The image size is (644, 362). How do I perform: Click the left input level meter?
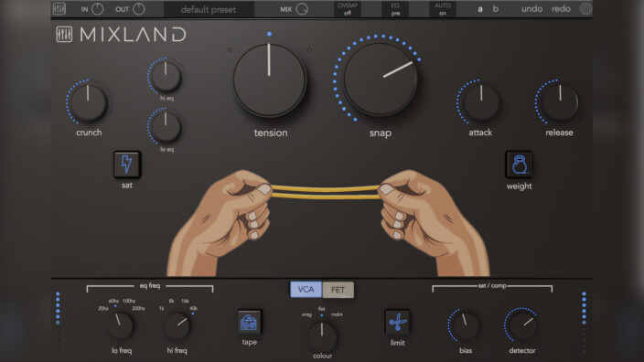tap(58, 322)
